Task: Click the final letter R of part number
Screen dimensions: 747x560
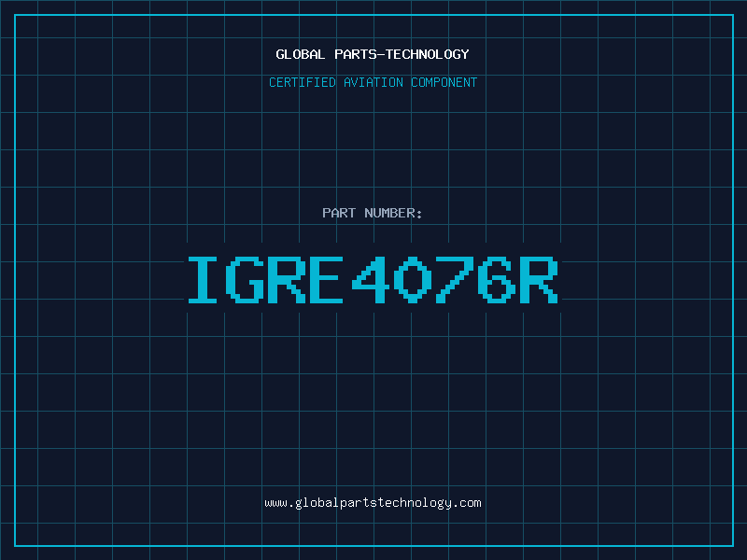Action: [x=540, y=279]
